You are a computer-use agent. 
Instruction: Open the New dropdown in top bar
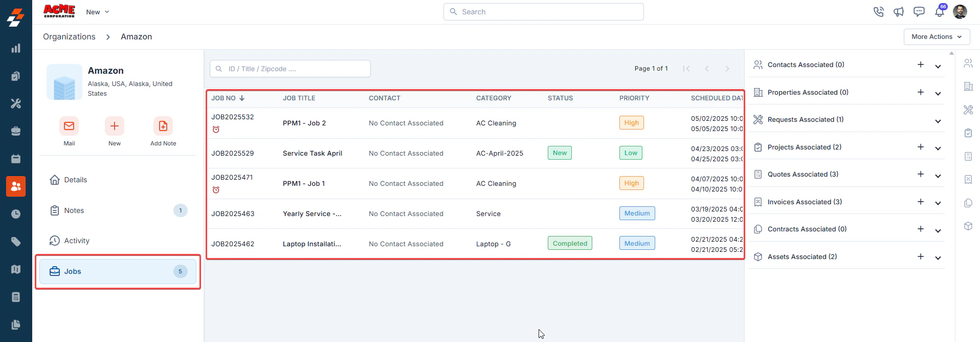click(98, 12)
